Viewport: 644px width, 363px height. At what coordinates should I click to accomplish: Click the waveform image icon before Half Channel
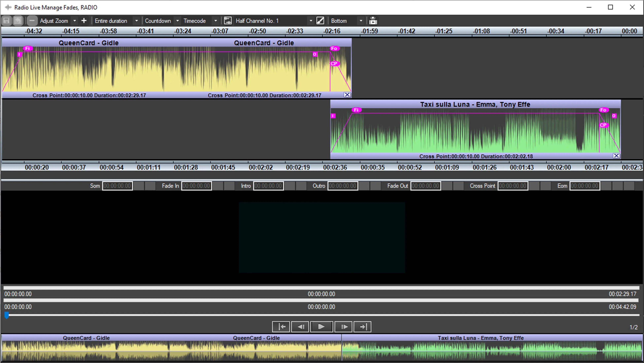[227, 21]
